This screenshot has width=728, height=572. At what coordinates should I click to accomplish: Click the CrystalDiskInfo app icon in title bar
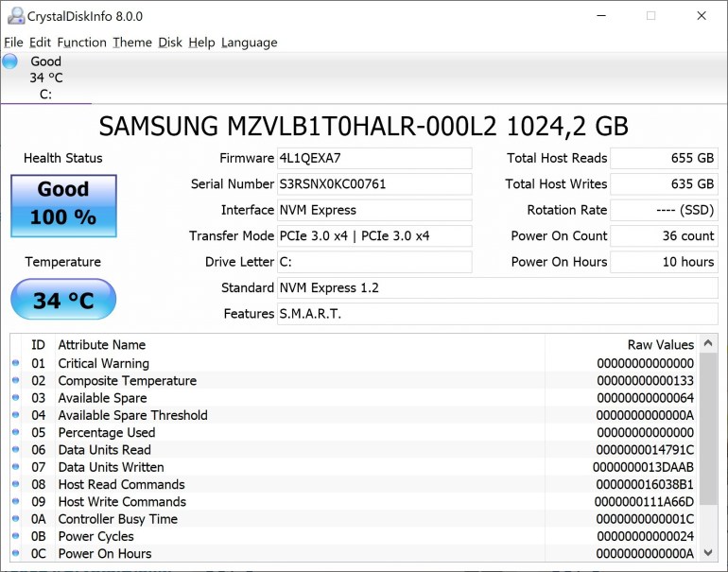tap(16, 16)
